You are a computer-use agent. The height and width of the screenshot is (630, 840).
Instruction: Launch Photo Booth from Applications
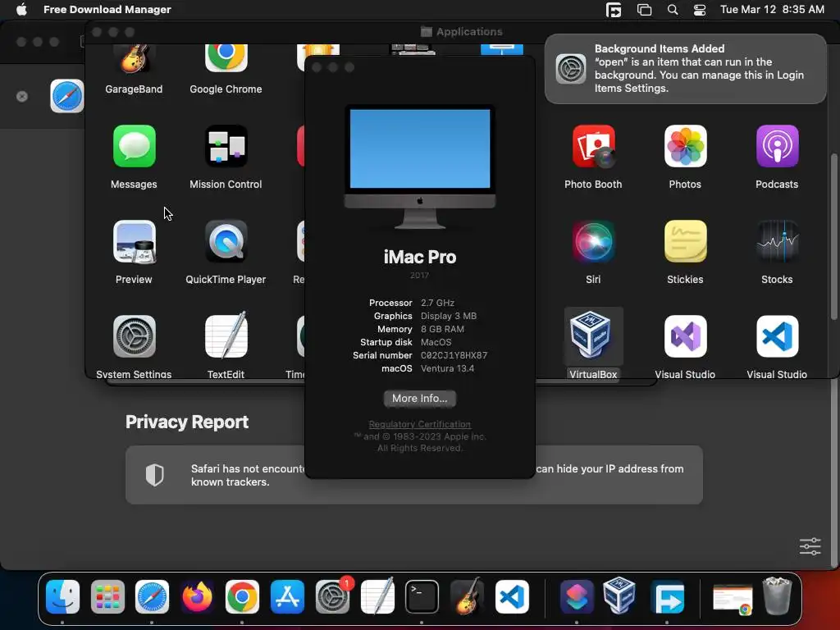[x=593, y=146]
